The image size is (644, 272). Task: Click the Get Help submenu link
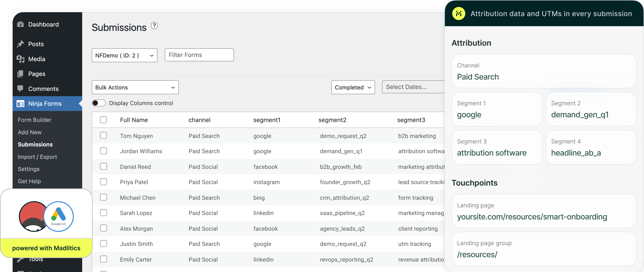tap(29, 181)
